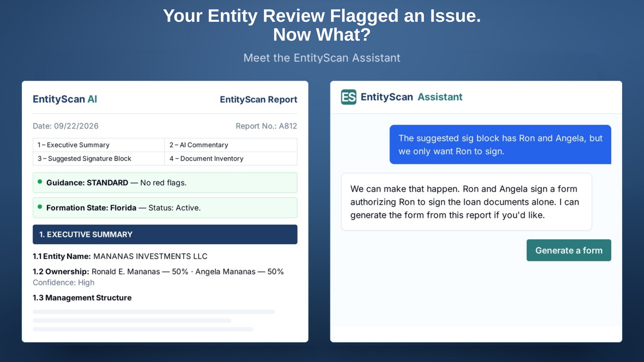The image size is (644, 362).
Task: Select the Document Inventory section
Action: 231,159
